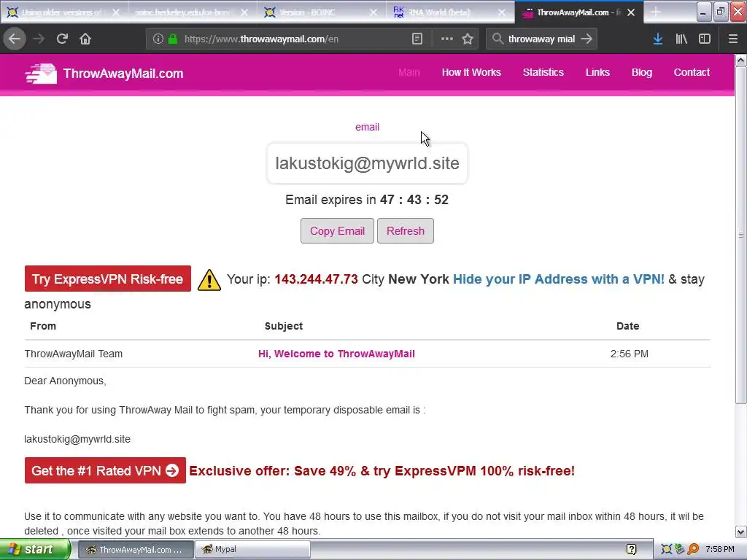Close the RNA World (beta) tab
747x560 pixels.
(x=502, y=12)
